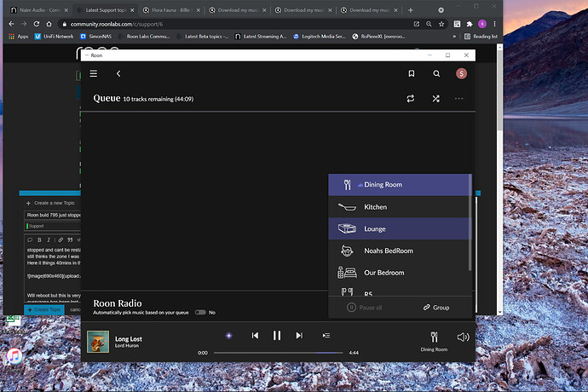This screenshot has height=392, width=588.
Task: Open a new Chrome tab
Action: 411,10
